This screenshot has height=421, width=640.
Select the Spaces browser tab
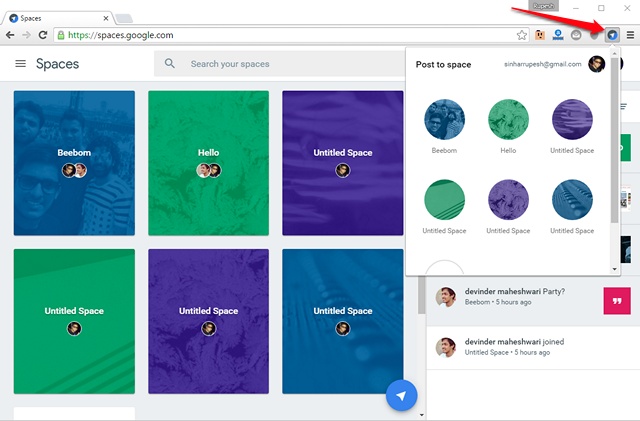(x=58, y=18)
